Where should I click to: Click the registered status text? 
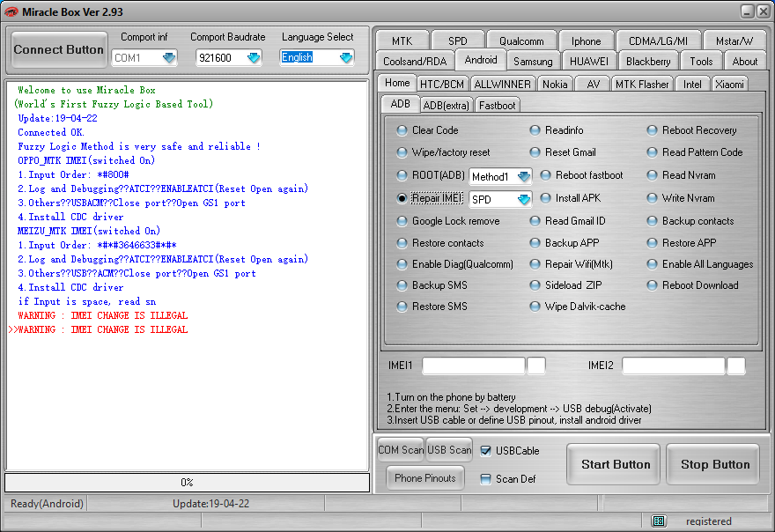pos(708,521)
